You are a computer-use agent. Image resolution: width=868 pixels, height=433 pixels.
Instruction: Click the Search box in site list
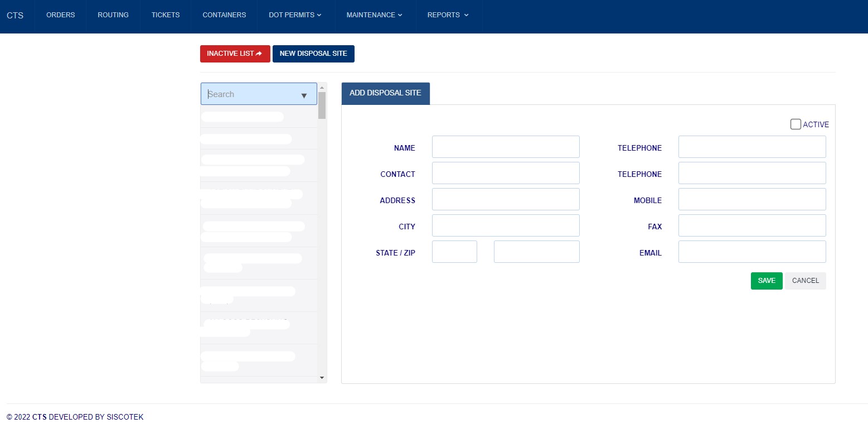click(x=251, y=94)
